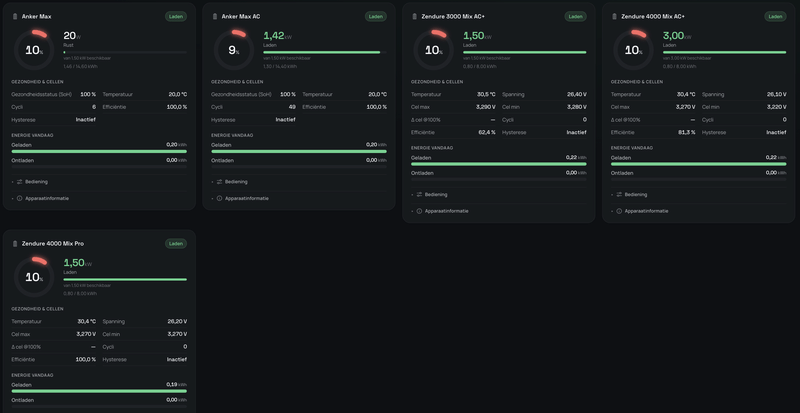Click the power bar under 1,42 kW reading
The width and height of the screenshot is (800, 413).
(325, 52)
